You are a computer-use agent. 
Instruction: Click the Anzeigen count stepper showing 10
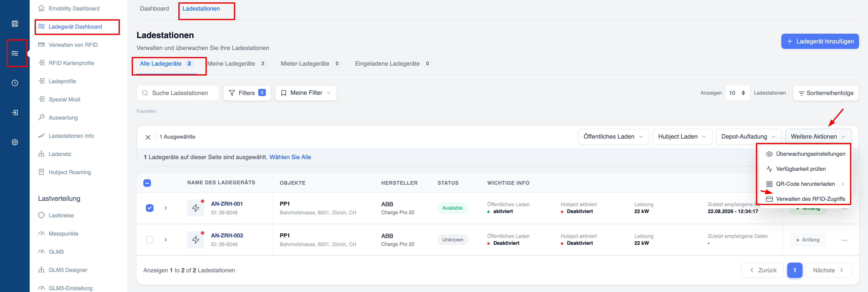click(737, 93)
